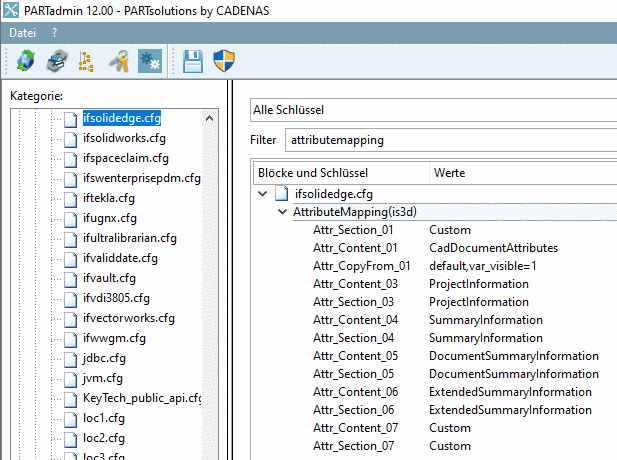The height and width of the screenshot is (460, 617).
Task: Select the configuration gears toolbar icon
Action: (150, 61)
